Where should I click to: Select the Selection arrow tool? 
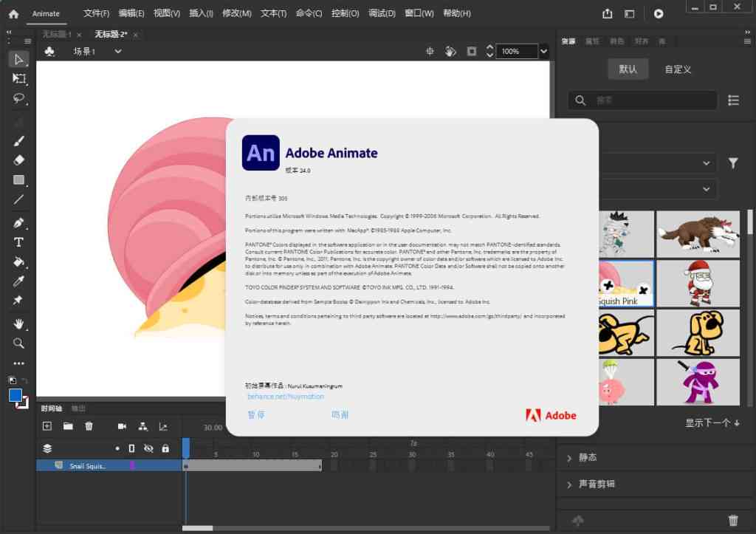[18, 59]
